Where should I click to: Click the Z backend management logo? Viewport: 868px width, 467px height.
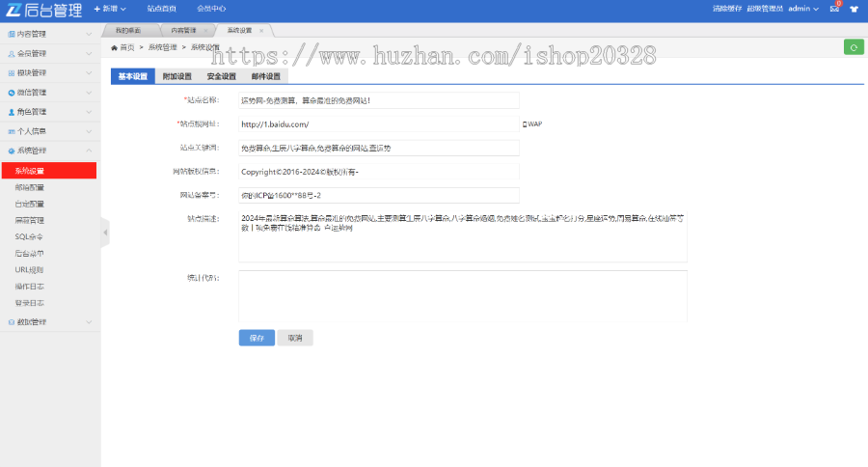pos(43,10)
